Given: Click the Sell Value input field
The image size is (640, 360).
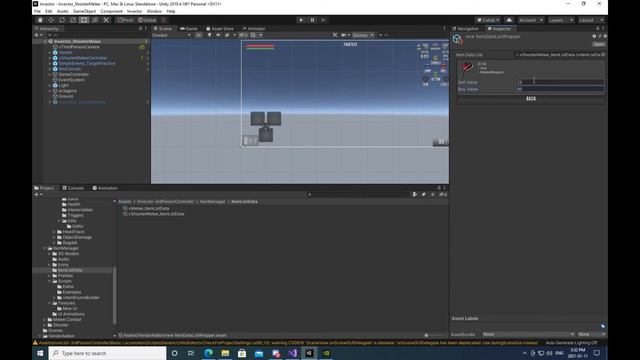Looking at the screenshot, I should click(560, 82).
